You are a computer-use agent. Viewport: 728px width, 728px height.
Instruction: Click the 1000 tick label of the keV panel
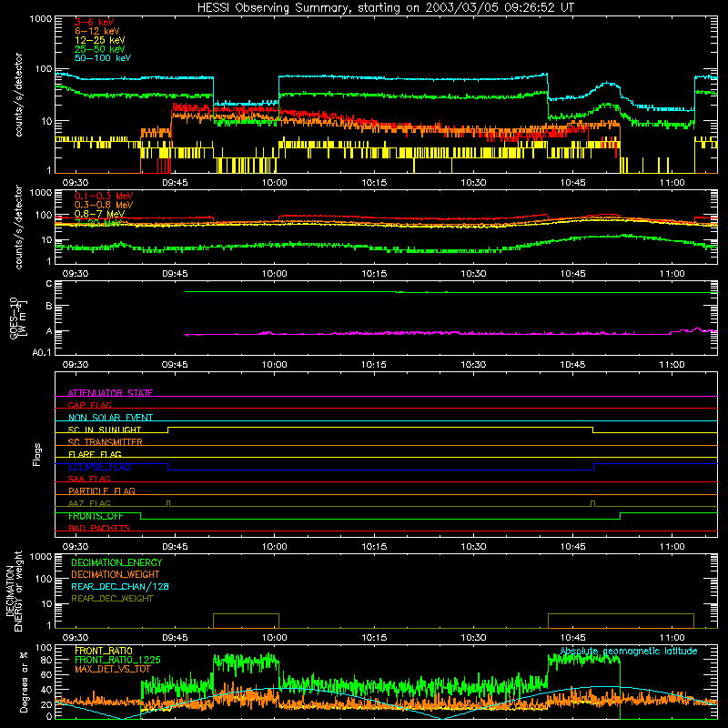(x=41, y=19)
